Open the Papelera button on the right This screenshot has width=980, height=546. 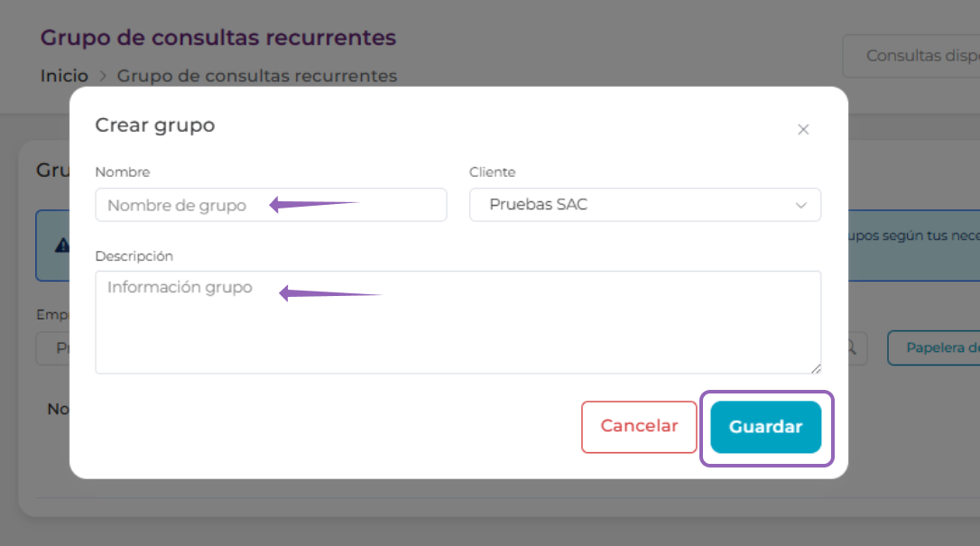click(x=934, y=348)
